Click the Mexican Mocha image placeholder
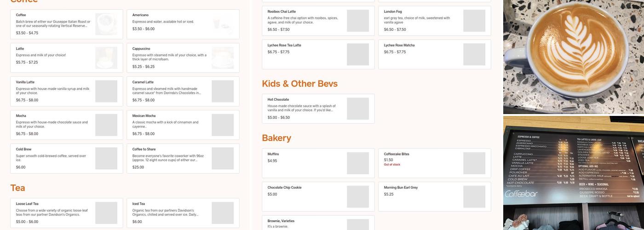644x230 pixels. pyautogui.click(x=223, y=125)
